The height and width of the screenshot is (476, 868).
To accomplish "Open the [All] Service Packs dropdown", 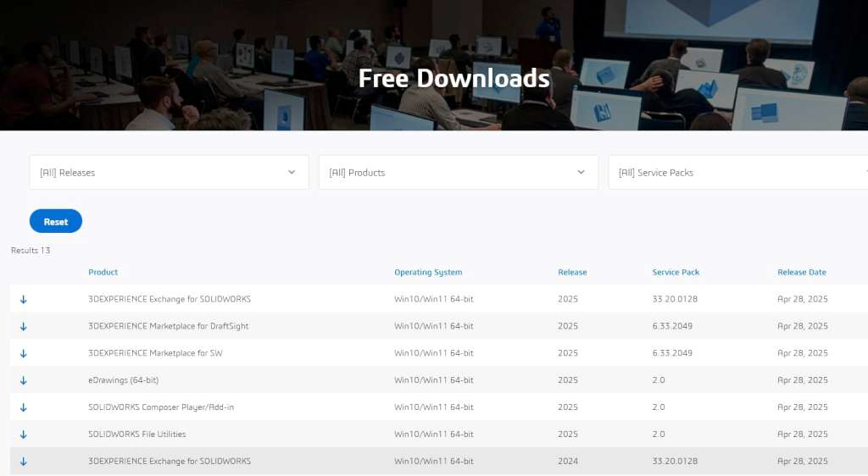I will (738, 173).
